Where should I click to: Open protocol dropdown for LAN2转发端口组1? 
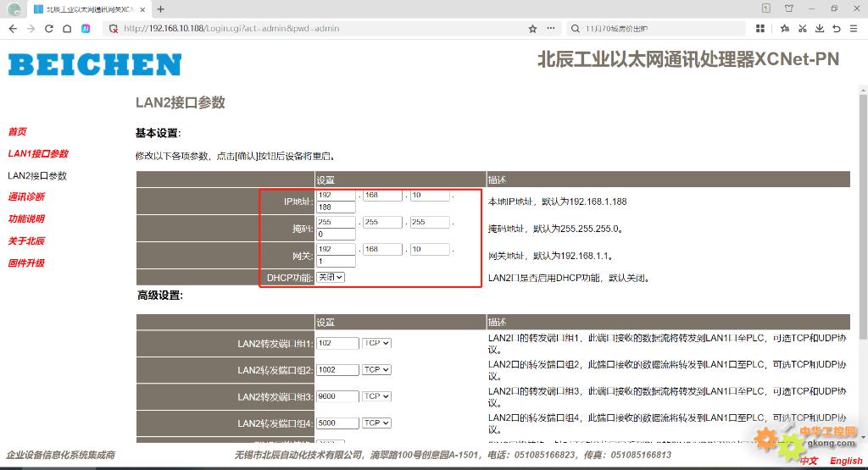point(376,343)
